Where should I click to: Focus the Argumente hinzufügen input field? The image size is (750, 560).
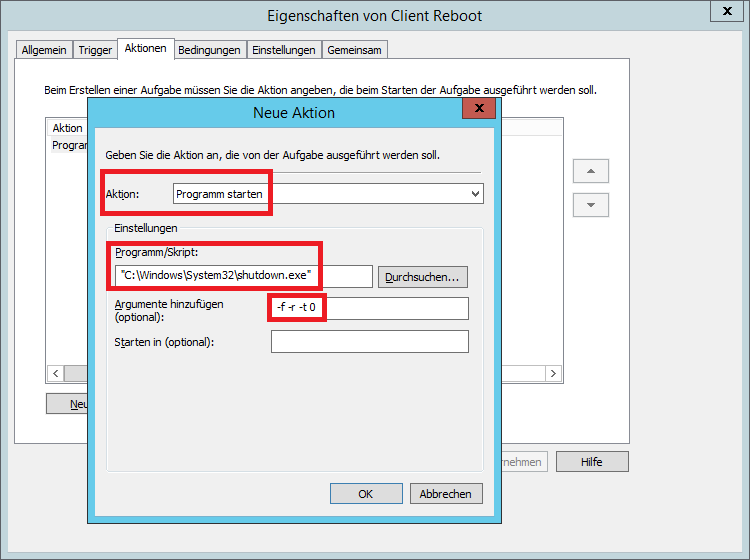coord(370,308)
